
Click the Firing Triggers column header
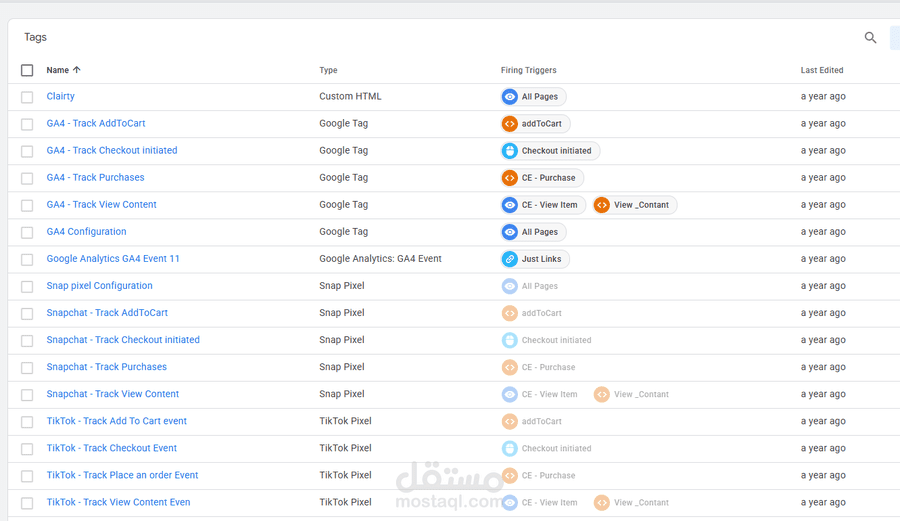529,70
